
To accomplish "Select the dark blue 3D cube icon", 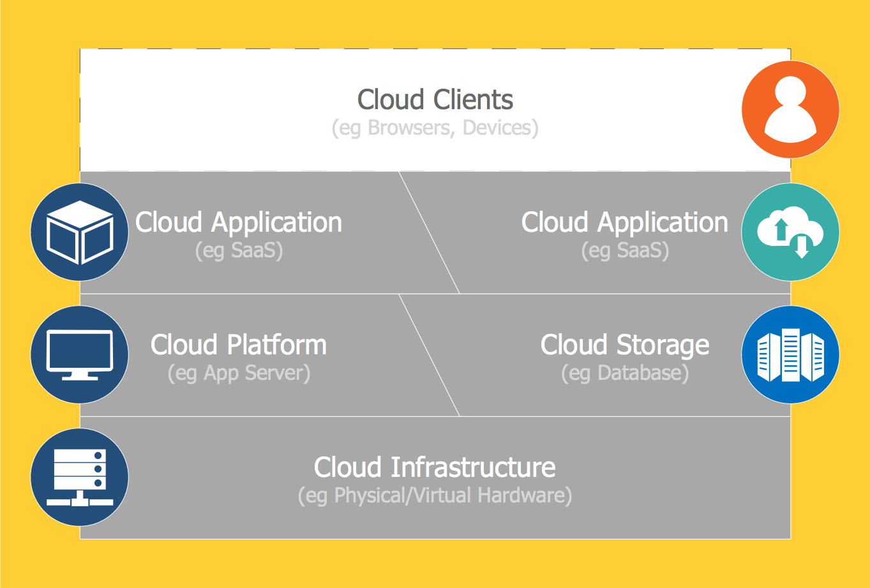I will coord(80,232).
